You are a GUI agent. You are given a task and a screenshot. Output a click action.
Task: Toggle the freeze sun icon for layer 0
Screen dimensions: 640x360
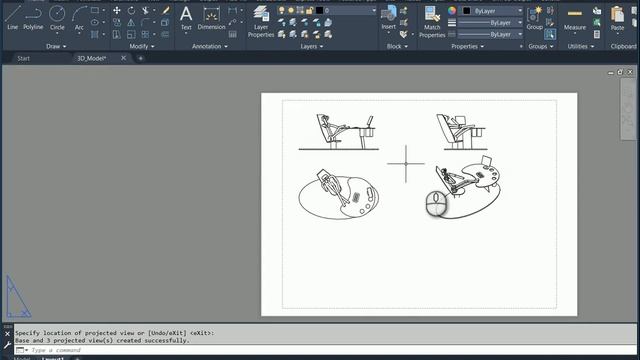point(291,10)
